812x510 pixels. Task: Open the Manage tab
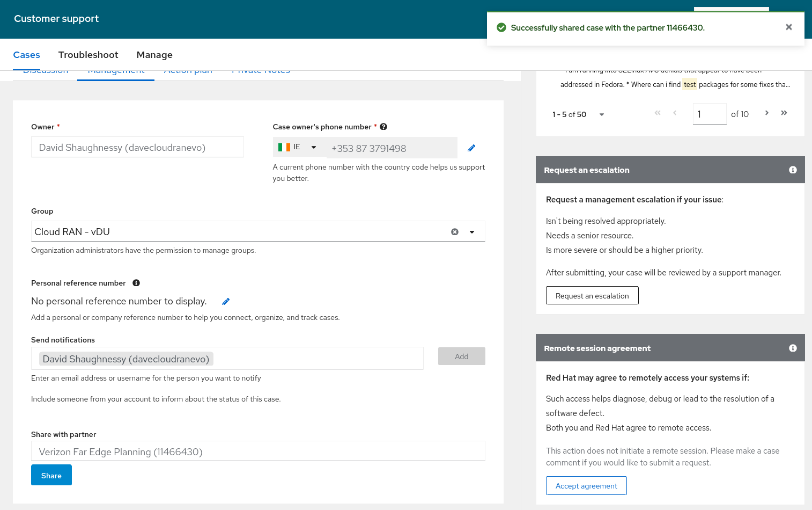click(154, 55)
